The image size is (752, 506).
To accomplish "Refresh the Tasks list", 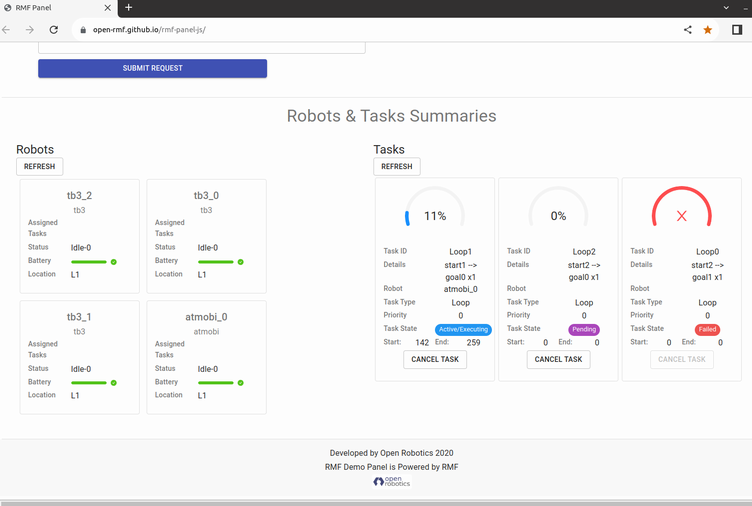I will tap(397, 166).
